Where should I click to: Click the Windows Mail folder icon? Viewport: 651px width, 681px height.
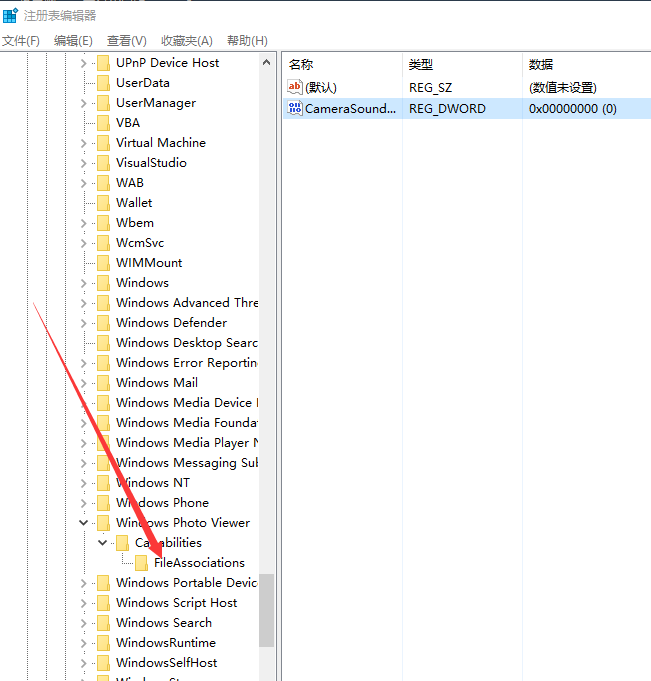click(x=103, y=383)
